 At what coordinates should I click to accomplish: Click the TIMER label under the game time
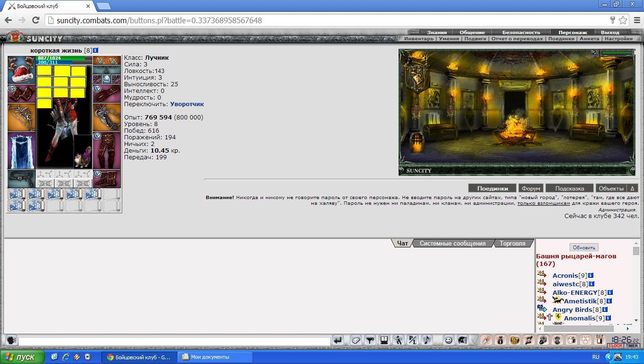pyautogui.click(x=631, y=346)
